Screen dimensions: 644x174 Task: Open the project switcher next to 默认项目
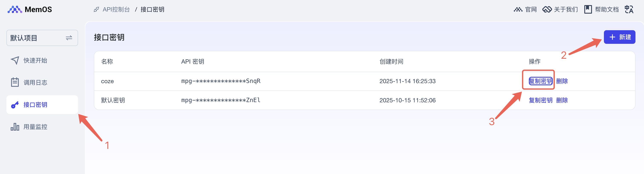[x=69, y=38]
